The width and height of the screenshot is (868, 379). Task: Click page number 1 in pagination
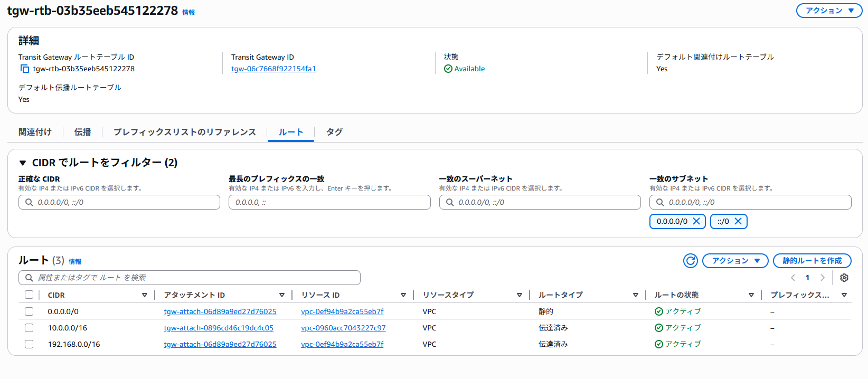(x=807, y=278)
